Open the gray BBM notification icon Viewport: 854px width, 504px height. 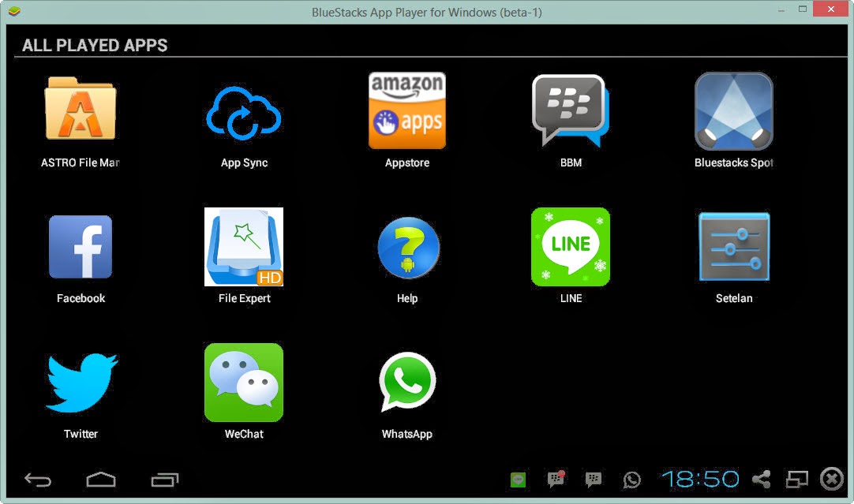(593, 480)
